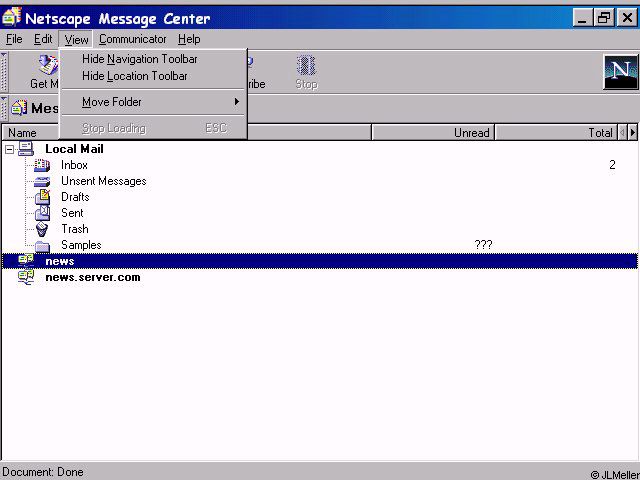Click the Document: Done status text

click(43, 472)
